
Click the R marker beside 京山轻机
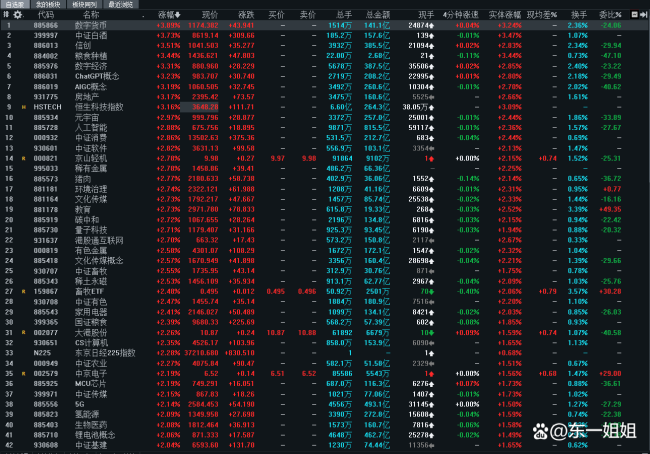point(24,158)
